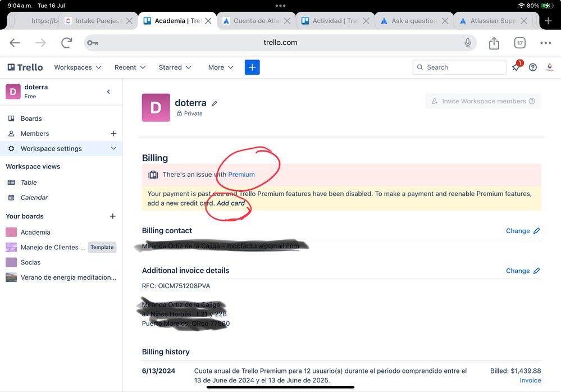Click the large doterra workspace logo
561x392 pixels.
coord(156,108)
